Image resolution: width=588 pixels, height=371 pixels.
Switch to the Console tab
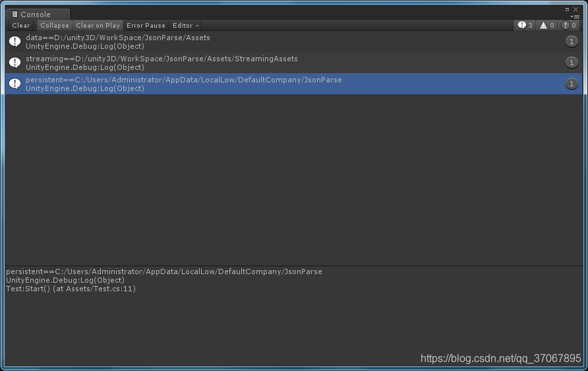[x=38, y=14]
